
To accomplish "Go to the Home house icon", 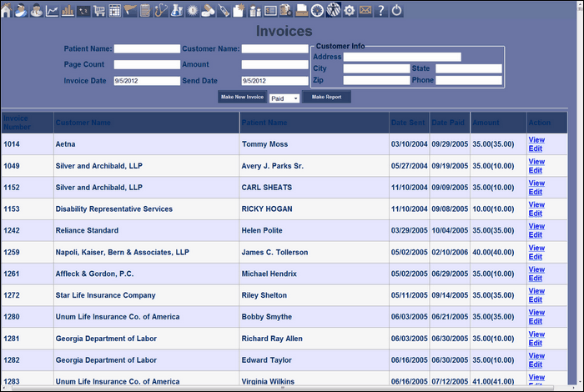I will pos(6,10).
